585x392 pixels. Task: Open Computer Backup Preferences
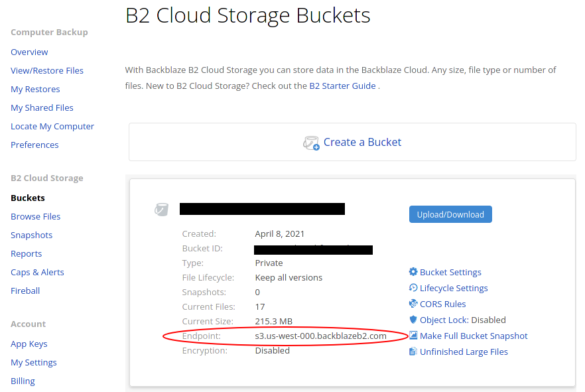pos(34,145)
